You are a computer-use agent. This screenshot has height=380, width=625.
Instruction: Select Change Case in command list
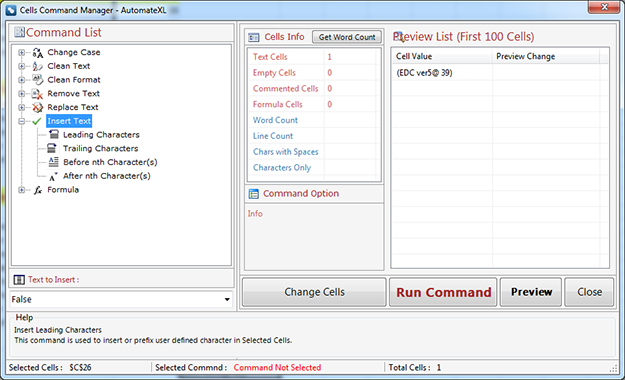(74, 53)
